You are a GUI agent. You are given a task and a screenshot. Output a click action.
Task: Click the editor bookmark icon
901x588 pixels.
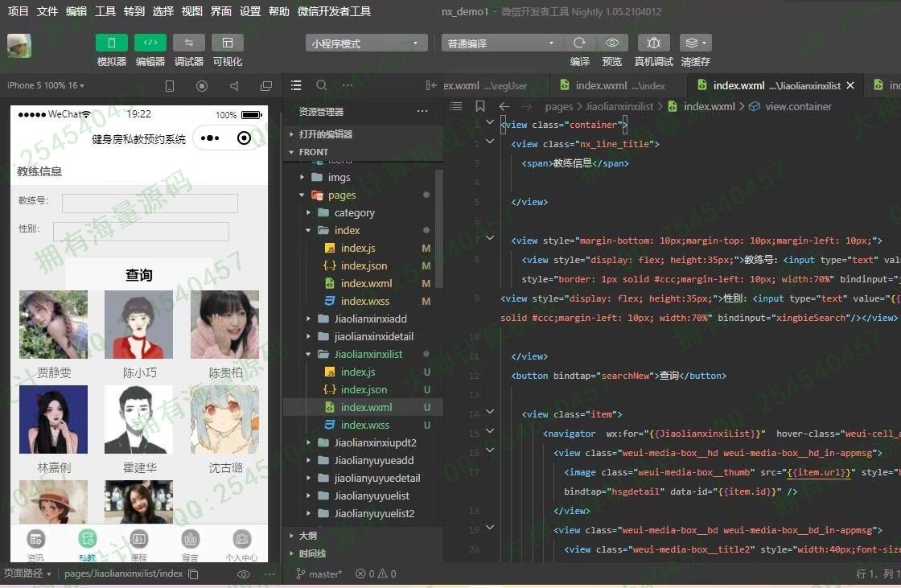pos(479,105)
